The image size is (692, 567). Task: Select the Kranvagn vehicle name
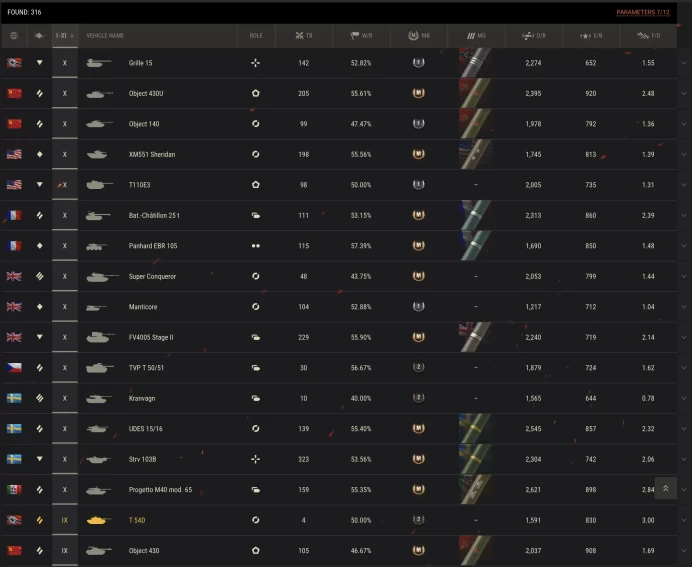(142, 398)
